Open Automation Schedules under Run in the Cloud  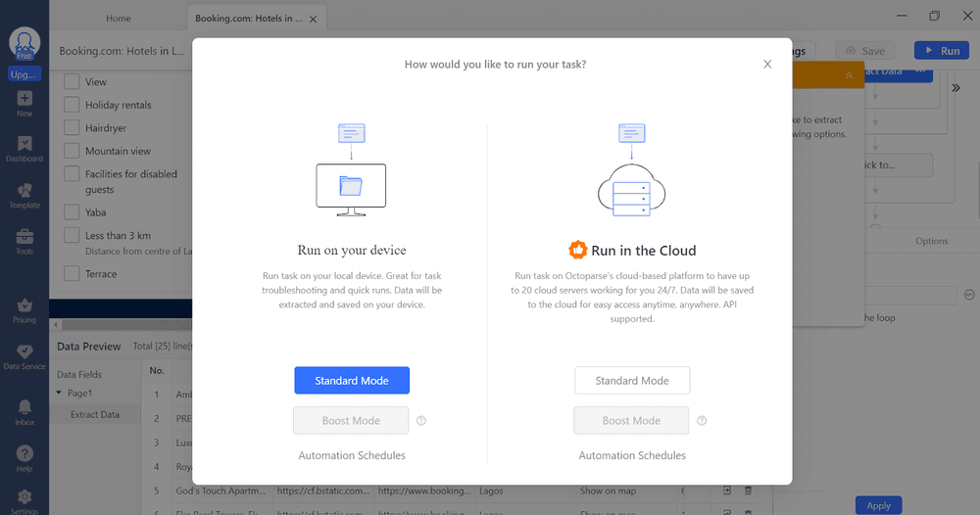(632, 455)
